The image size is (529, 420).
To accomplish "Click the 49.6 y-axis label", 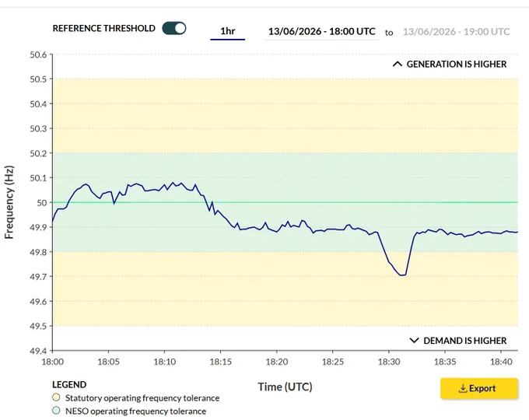I will [38, 301].
